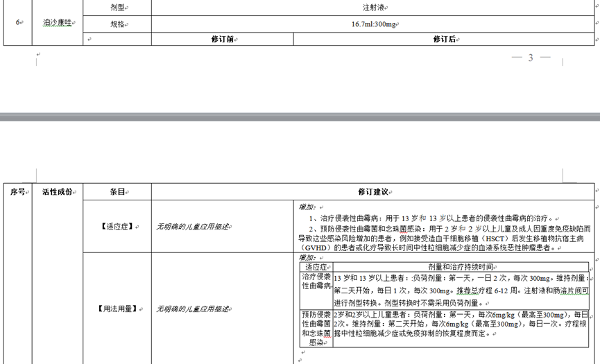Image resolution: width=600 pixels, height=364 pixels.
Task: Select the 剂型 label cell
Action: tap(117, 8)
